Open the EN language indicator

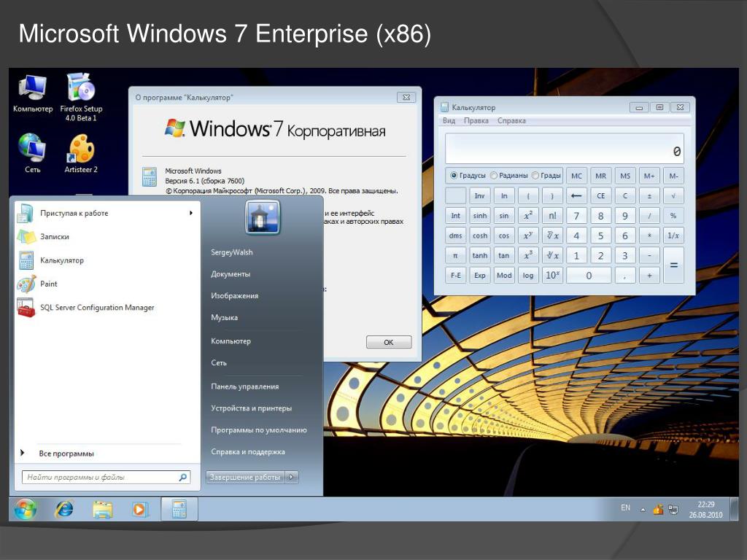click(625, 507)
